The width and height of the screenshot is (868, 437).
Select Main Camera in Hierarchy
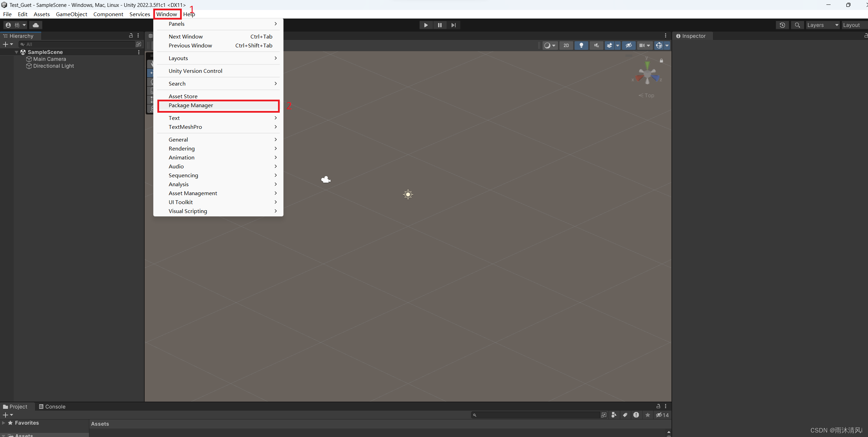click(49, 59)
